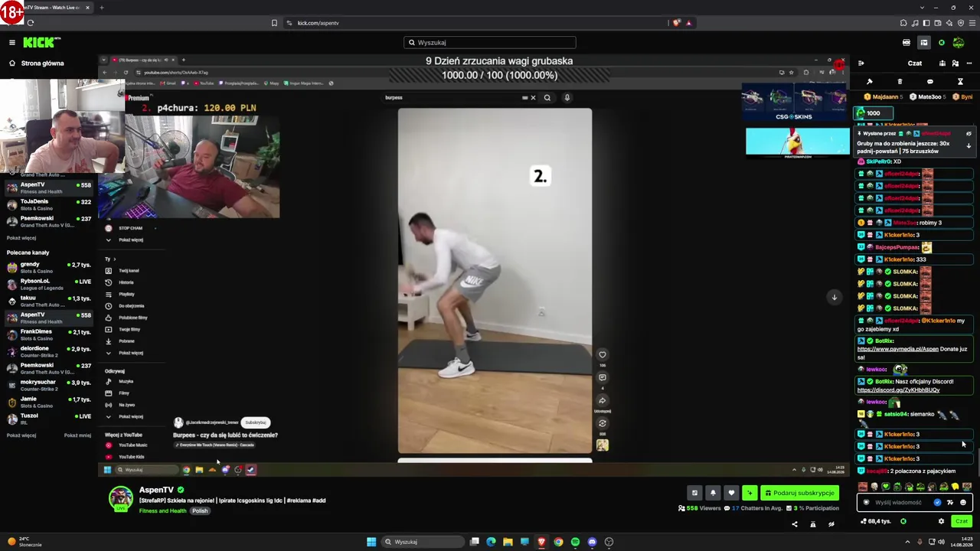Open Tuszol IRL channel in sidebar
Screen dimensions: 980x551
[x=49, y=419]
